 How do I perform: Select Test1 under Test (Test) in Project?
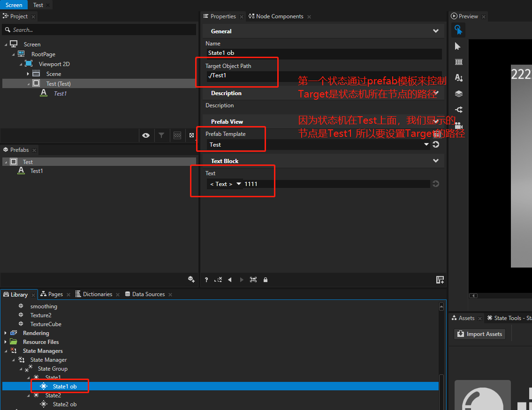click(60, 94)
